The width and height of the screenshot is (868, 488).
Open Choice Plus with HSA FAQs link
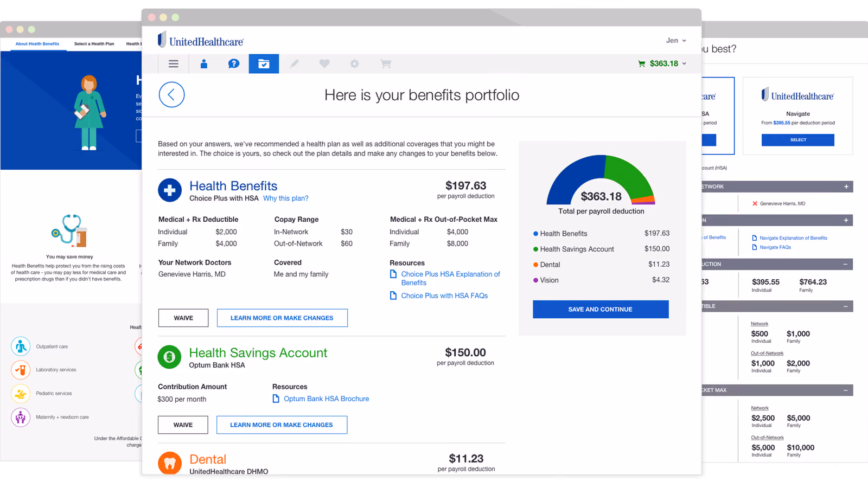pos(444,296)
